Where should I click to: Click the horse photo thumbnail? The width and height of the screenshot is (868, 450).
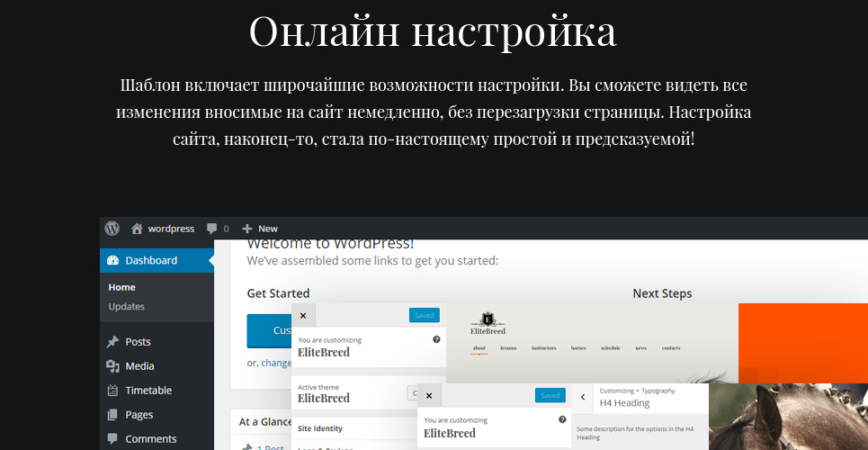point(788,417)
